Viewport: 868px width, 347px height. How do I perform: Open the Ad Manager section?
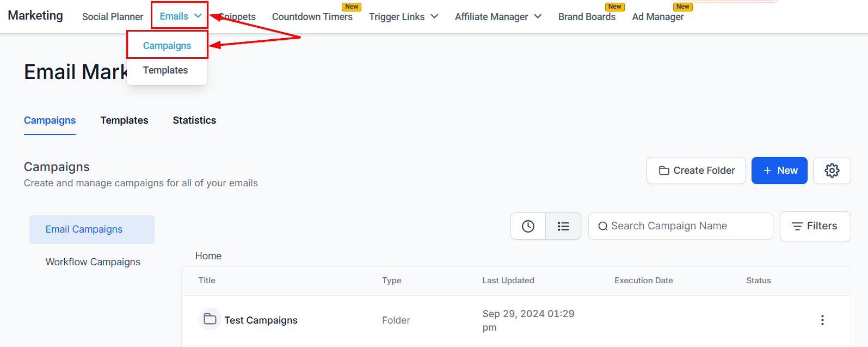[x=657, y=17]
